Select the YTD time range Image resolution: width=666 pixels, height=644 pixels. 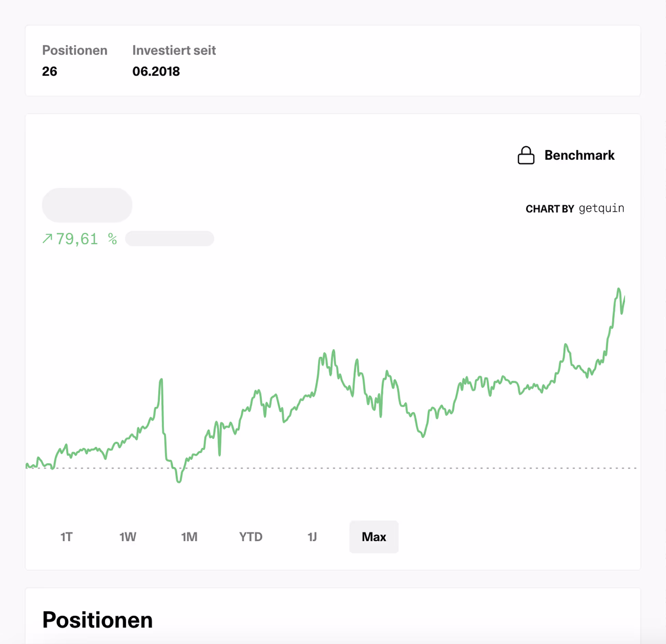(251, 537)
